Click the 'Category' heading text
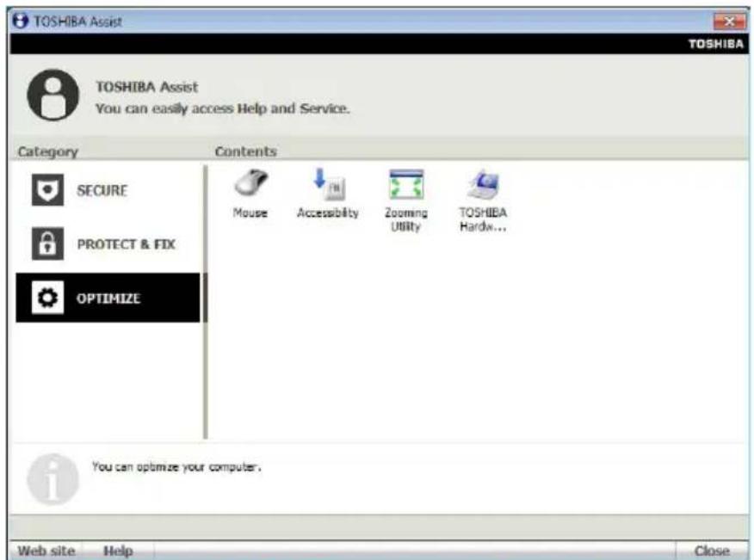Image resolution: width=754 pixels, height=560 pixels. coord(47,152)
